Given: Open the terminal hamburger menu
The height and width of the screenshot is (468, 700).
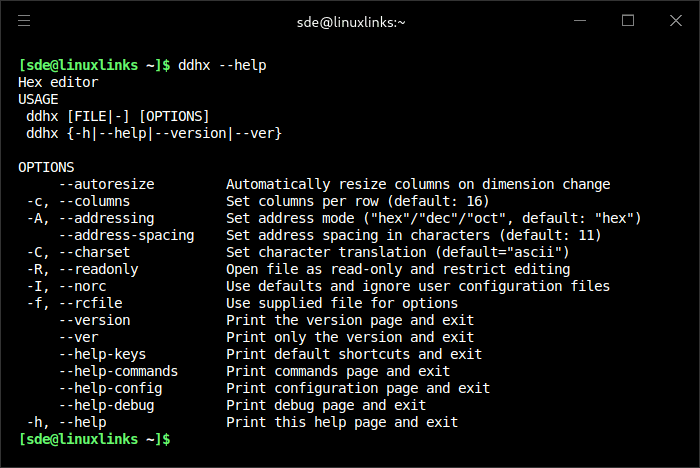Looking at the screenshot, I should pos(24,20).
